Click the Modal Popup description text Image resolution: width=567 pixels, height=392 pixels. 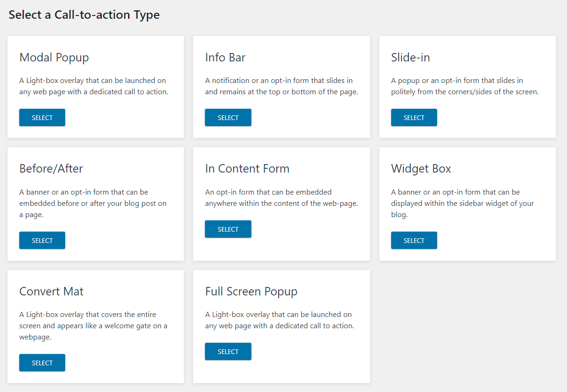coord(94,86)
